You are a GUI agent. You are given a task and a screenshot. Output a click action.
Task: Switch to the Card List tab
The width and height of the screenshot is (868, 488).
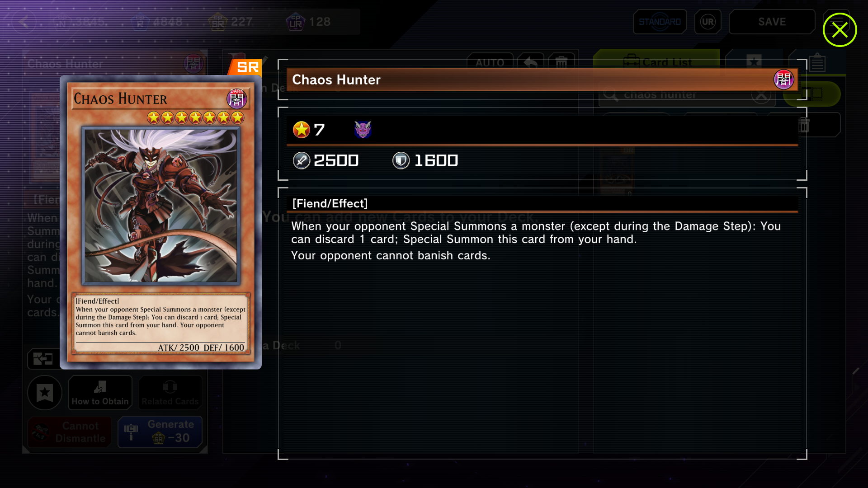pos(656,62)
